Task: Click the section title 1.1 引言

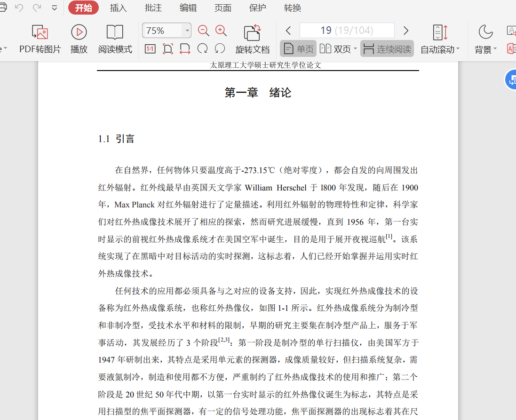Action: pos(116,139)
